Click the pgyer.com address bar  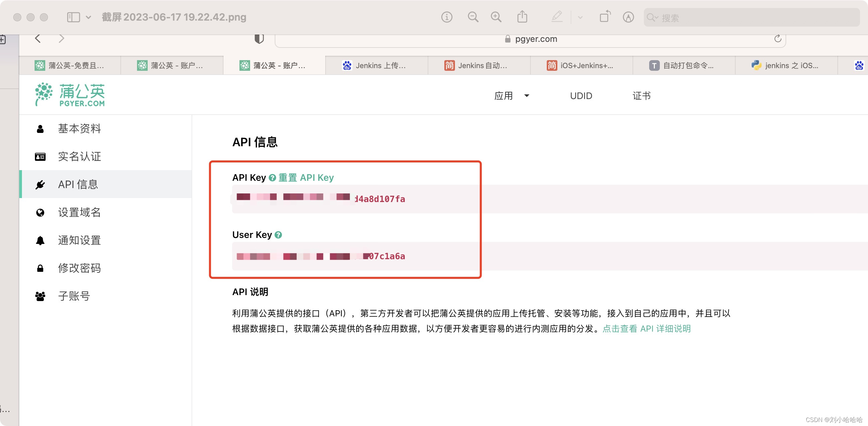pos(531,40)
